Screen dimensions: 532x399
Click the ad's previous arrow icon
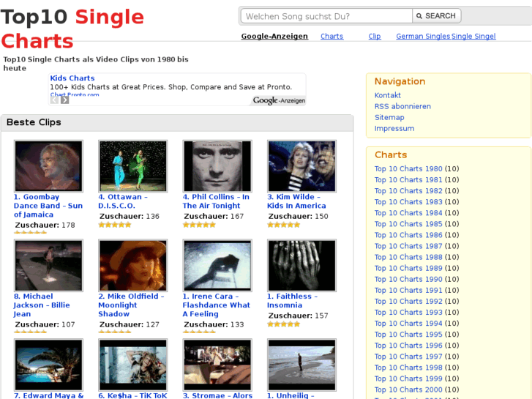click(54, 100)
